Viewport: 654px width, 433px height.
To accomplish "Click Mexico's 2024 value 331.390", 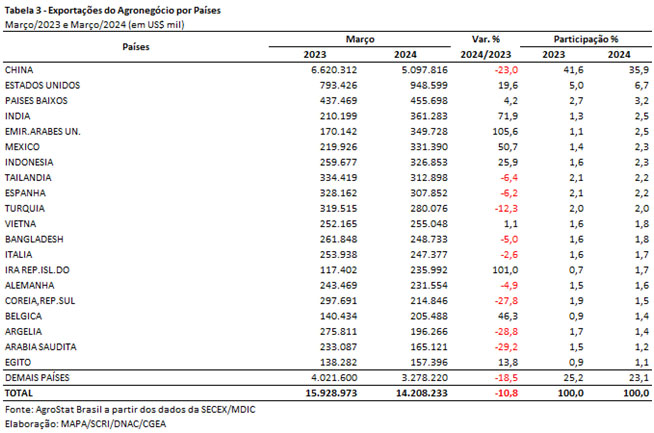I will tap(429, 147).
